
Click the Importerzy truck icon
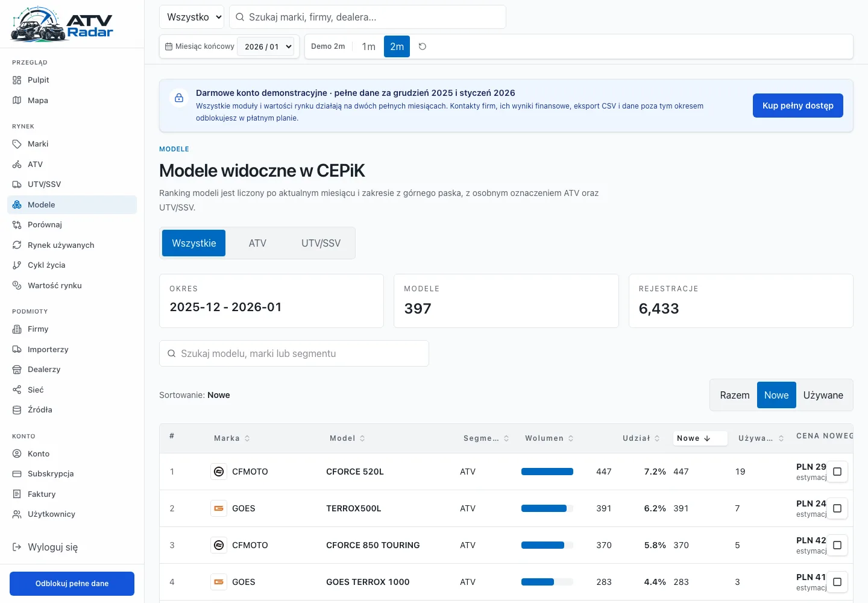pyautogui.click(x=17, y=349)
